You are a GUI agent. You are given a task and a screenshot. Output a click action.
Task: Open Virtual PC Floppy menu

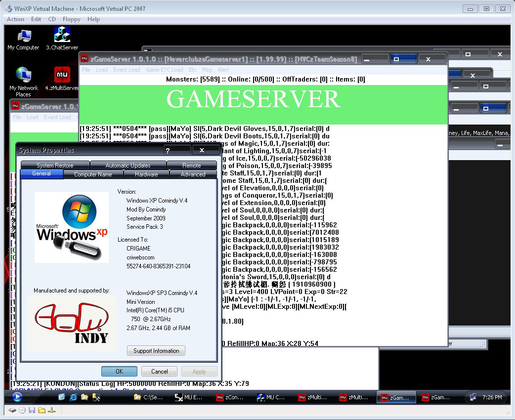point(72,19)
